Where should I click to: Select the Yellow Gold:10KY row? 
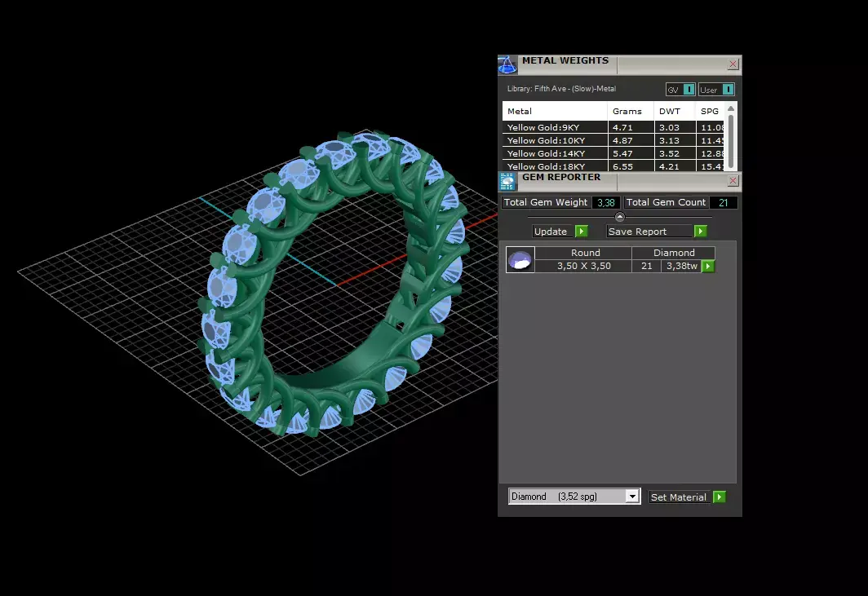pos(613,140)
